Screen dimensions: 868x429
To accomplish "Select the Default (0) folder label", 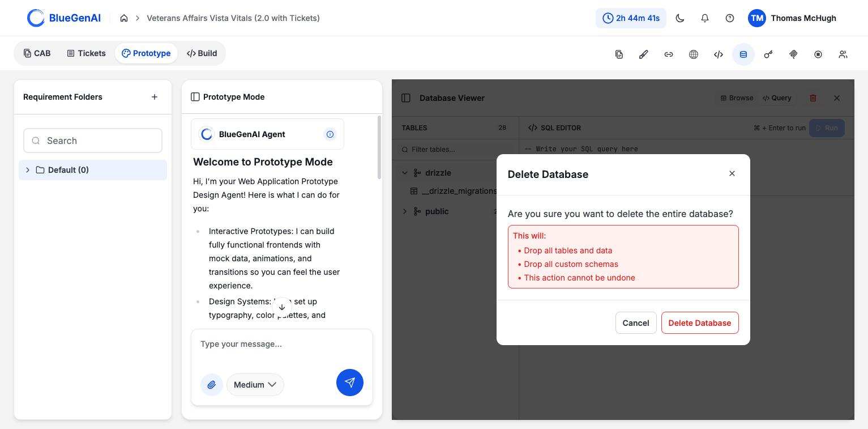I will [69, 170].
